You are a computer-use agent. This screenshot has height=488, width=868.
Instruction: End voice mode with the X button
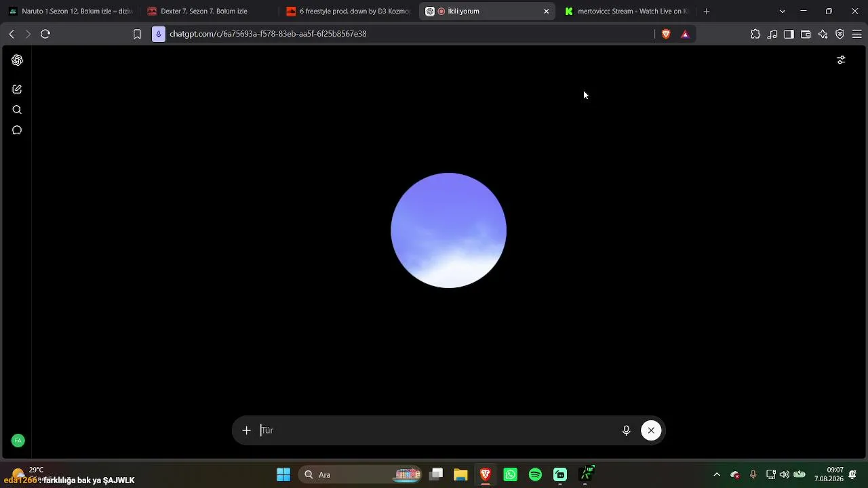651,430
